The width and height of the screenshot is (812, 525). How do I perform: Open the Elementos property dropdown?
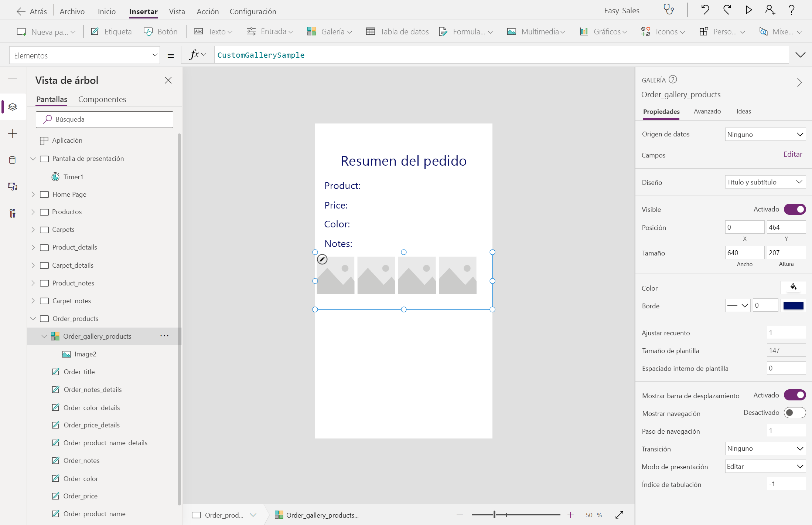[85, 55]
